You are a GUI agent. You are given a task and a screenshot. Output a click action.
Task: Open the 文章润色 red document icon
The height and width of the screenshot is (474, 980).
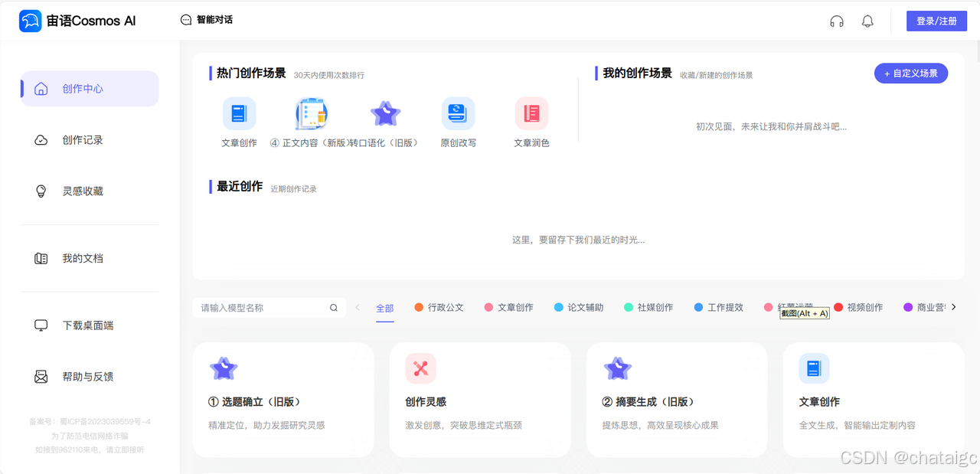pos(531,114)
